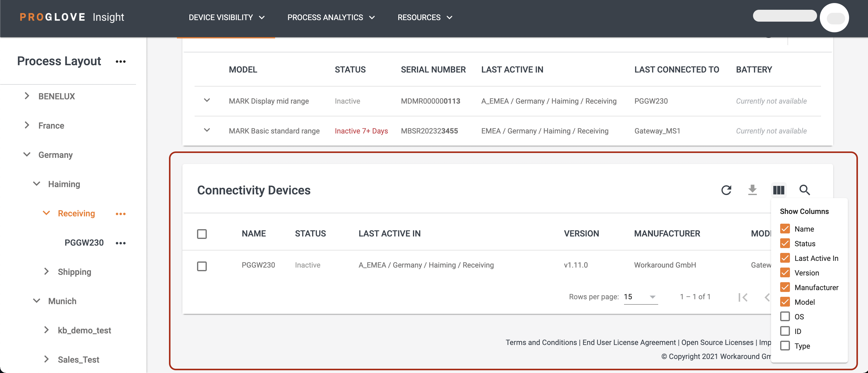Click the column layout toggle icon

point(779,190)
